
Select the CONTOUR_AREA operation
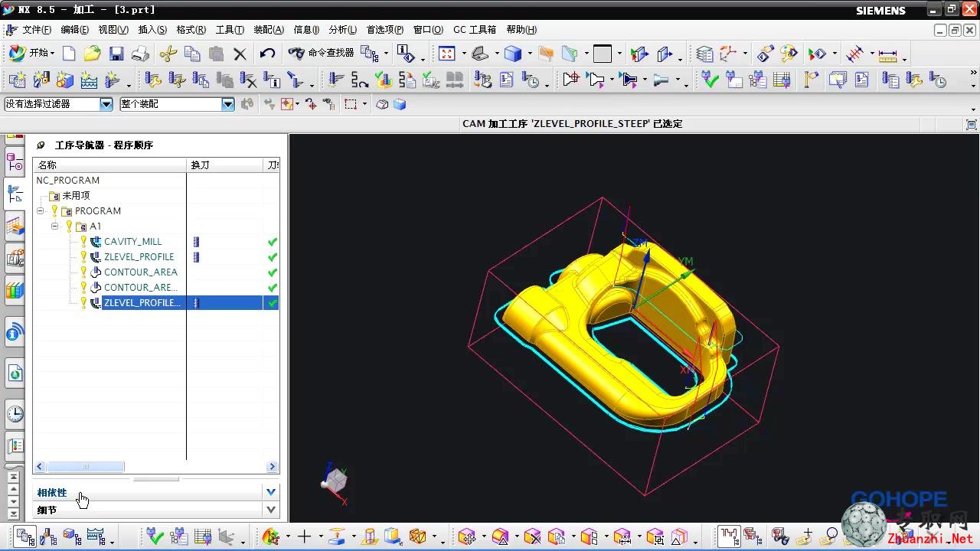[141, 272]
